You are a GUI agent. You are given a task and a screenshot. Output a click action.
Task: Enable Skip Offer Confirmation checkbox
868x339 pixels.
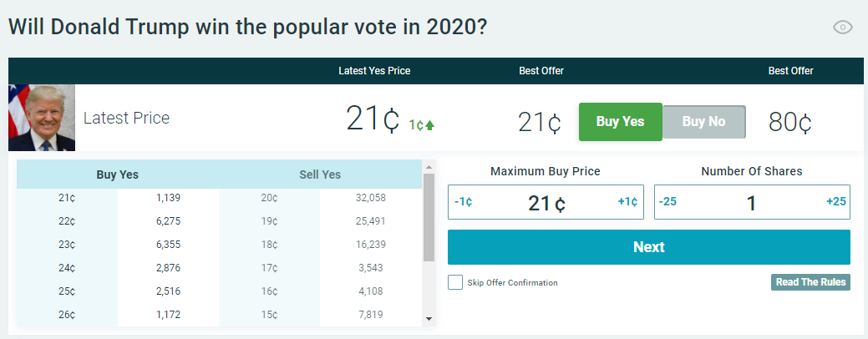pos(455,282)
